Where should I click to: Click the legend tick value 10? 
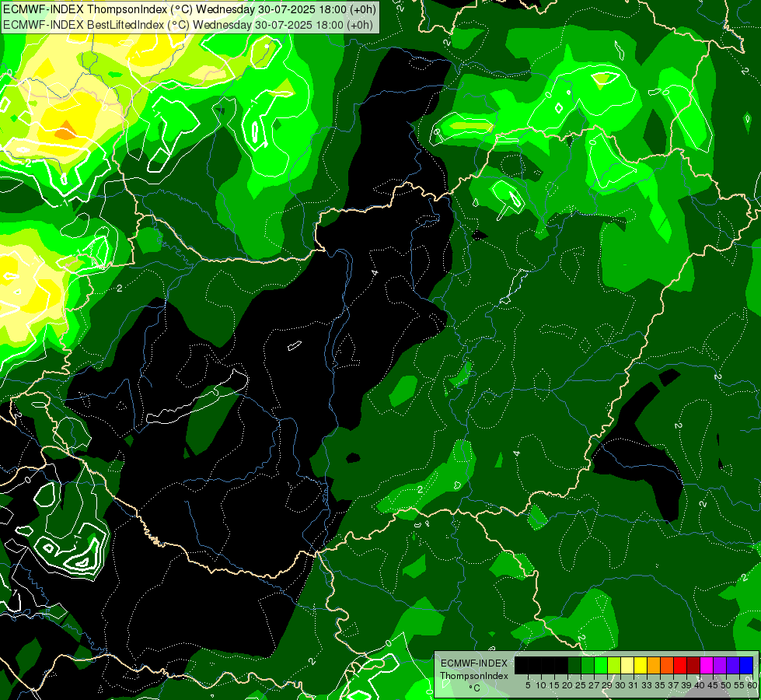[541, 685]
